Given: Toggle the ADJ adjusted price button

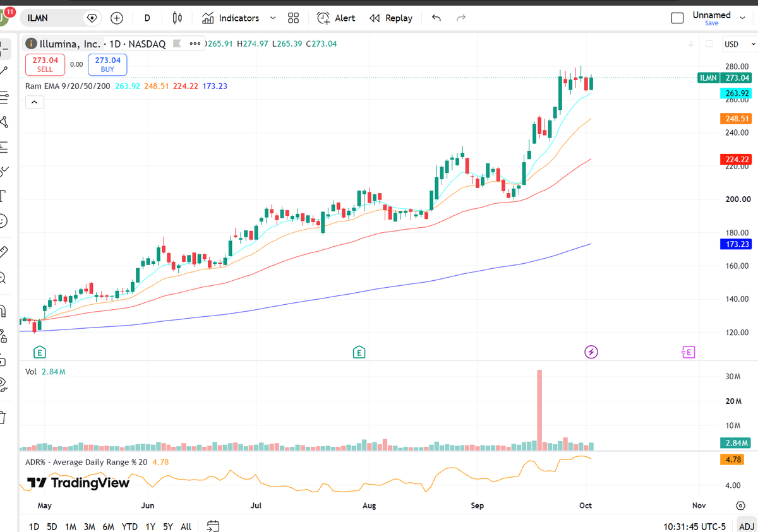Looking at the screenshot, I should pyautogui.click(x=746, y=526).
